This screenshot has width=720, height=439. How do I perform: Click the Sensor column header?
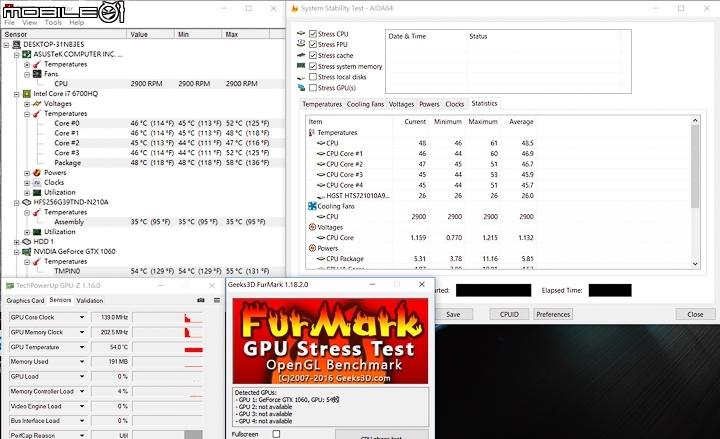[64, 34]
